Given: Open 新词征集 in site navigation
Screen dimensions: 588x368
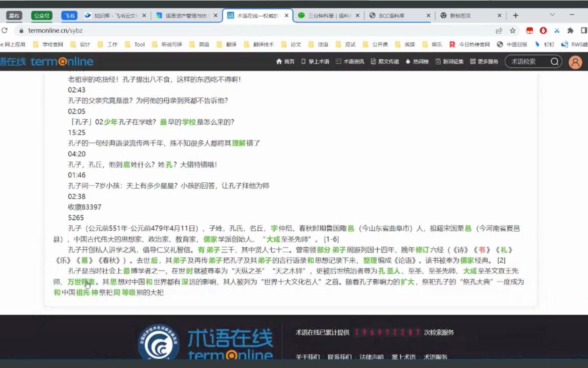Looking at the screenshot, I should coord(450,62).
